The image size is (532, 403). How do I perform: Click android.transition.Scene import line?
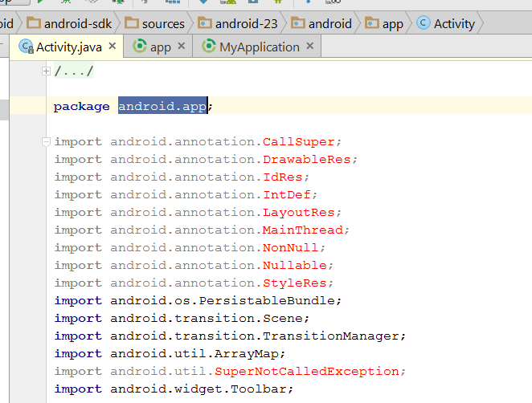pyautogui.click(x=182, y=318)
